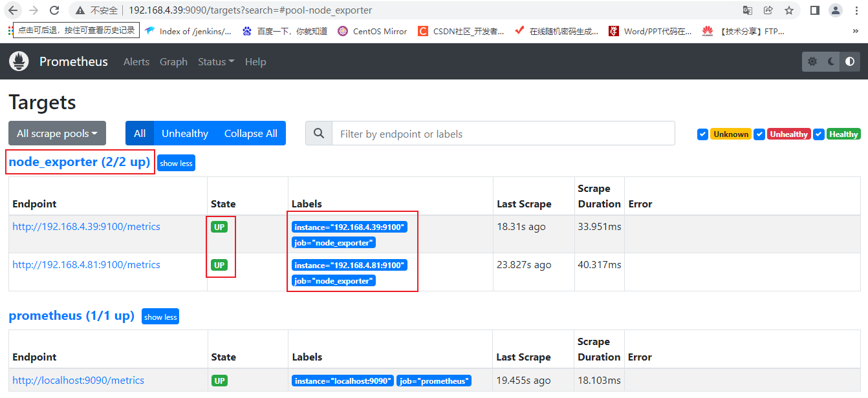This screenshot has width=868, height=398.
Task: Click the browser address bar URL
Action: [x=250, y=10]
